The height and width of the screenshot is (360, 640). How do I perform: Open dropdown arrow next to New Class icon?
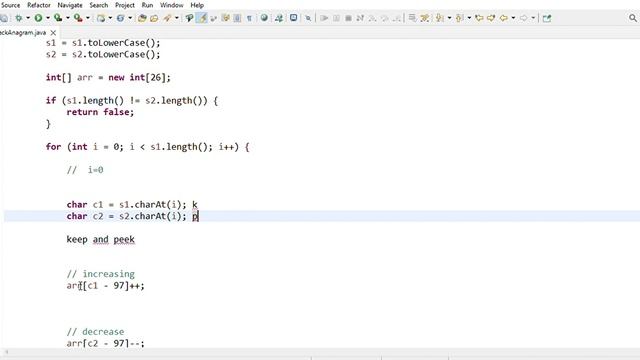tap(130, 18)
